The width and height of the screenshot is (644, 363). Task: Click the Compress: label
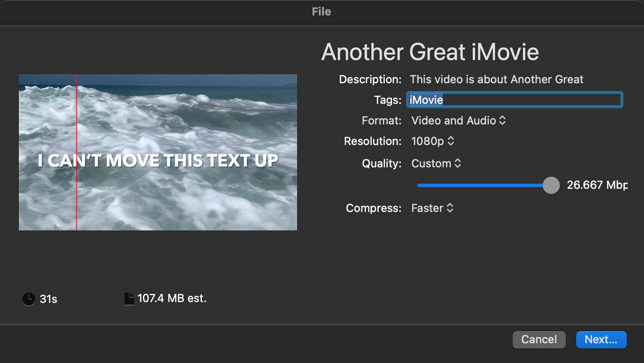click(x=374, y=208)
